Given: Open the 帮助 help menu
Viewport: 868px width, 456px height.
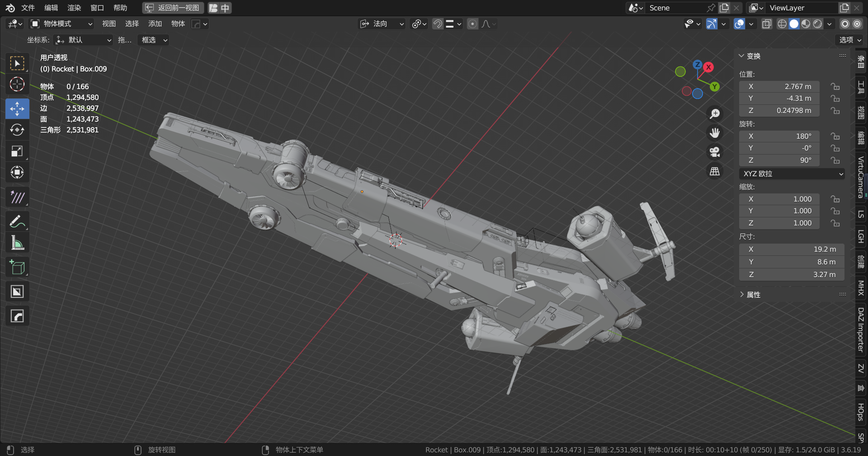Looking at the screenshot, I should pos(120,8).
